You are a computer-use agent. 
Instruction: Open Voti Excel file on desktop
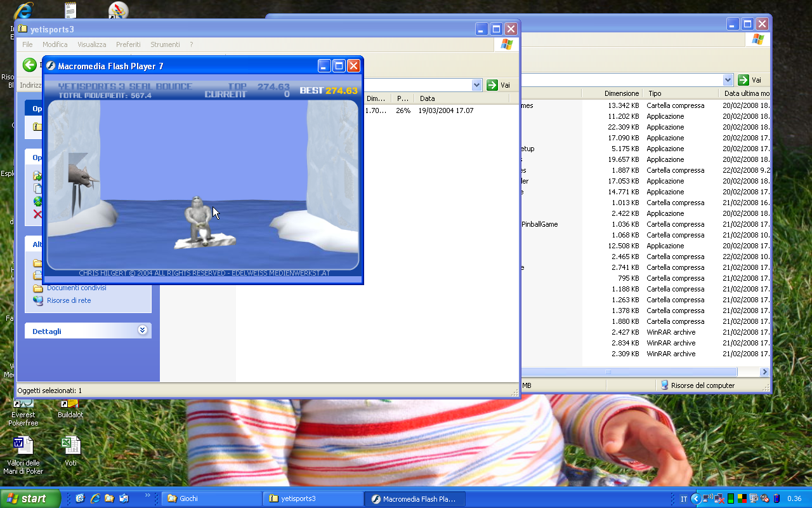(x=70, y=451)
